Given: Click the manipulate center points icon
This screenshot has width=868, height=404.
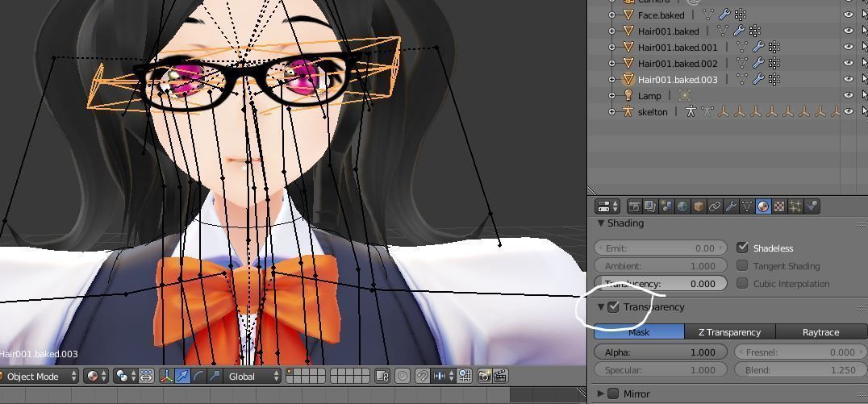Looking at the screenshot, I should [x=146, y=377].
